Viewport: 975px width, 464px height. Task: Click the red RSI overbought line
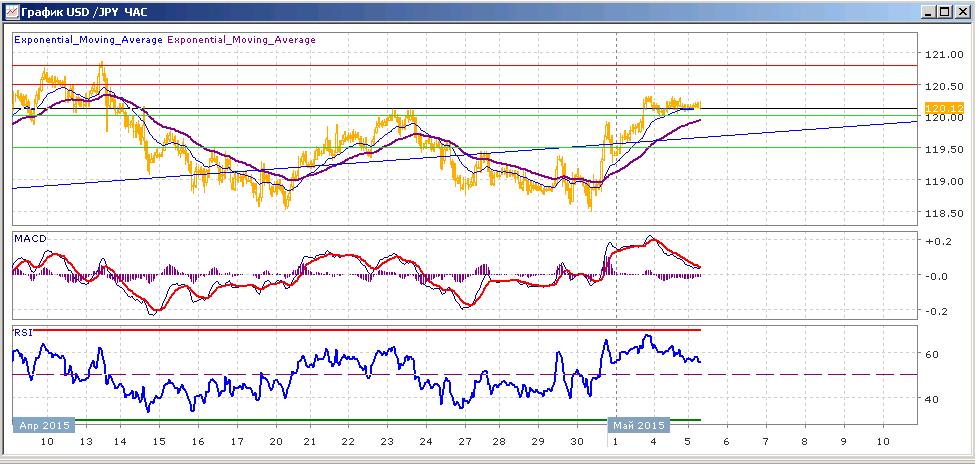[357, 330]
